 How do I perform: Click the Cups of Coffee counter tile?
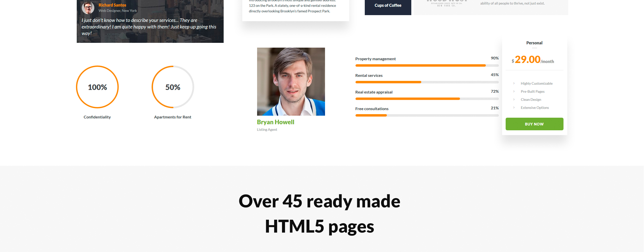(388, 5)
